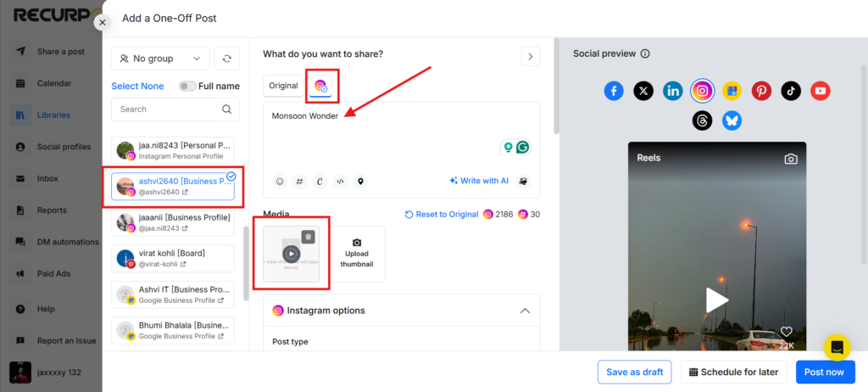Select jaaanii Business Profile account
The image size is (868, 392).
[x=173, y=222]
